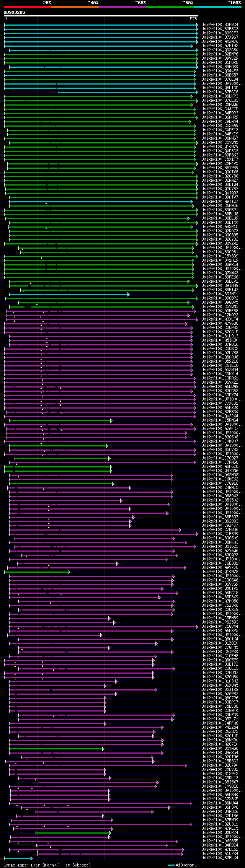Image resolution: width=245 pixels, height=868 pixels.
Task: Click the short green alignment bar for UniRef100_Q10M78
Action: tap(37, 572)
